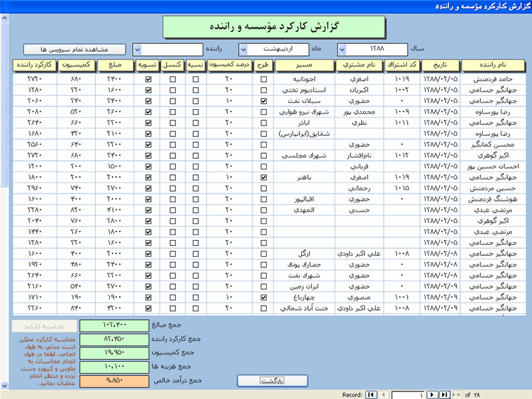Click the نام راننده column header

click(493, 65)
